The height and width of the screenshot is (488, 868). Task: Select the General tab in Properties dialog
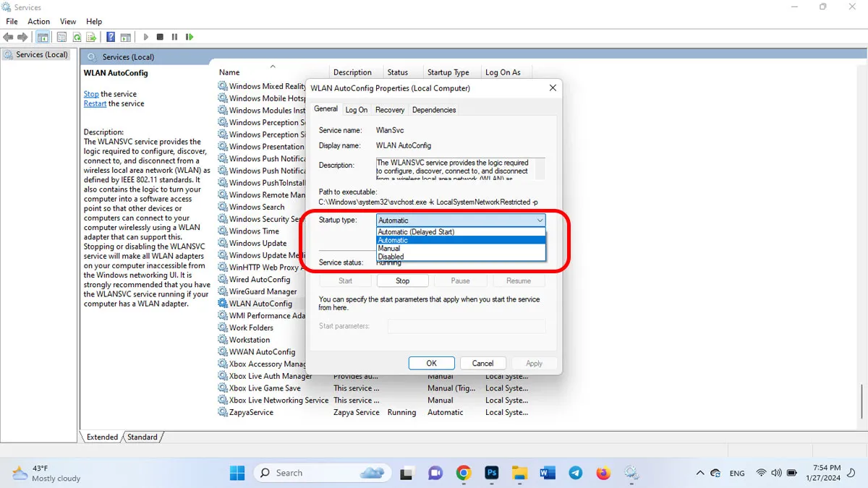click(x=325, y=109)
